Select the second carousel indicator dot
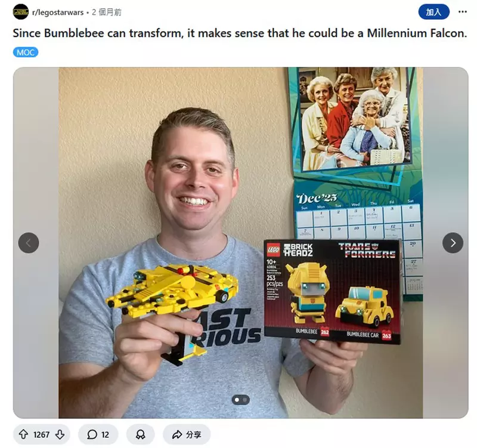477x448 pixels. pyautogui.click(x=245, y=400)
